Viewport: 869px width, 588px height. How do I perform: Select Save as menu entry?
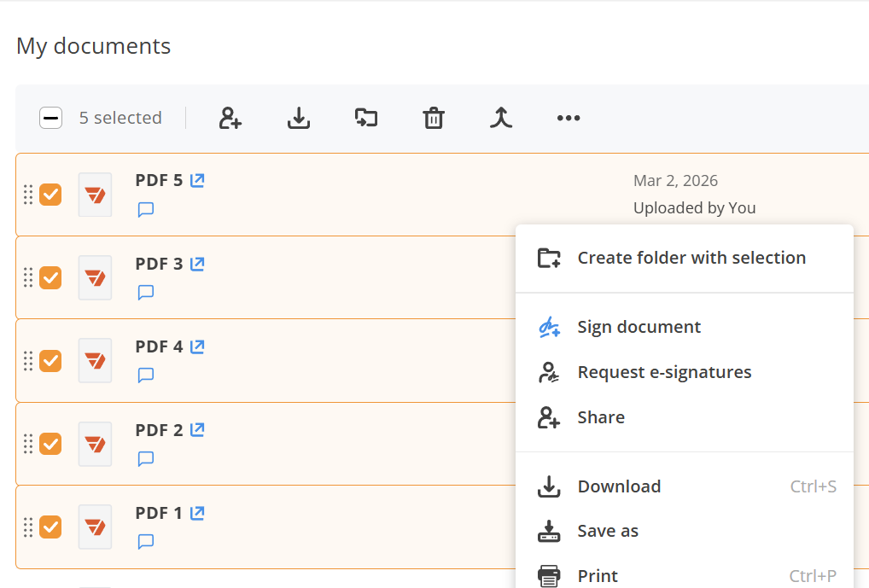[685, 531]
